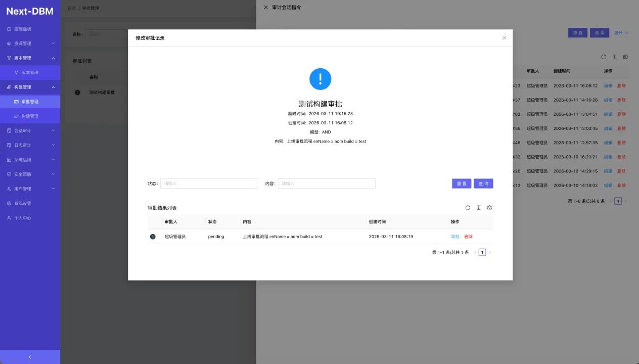Focus the 状态 input field

209,184
